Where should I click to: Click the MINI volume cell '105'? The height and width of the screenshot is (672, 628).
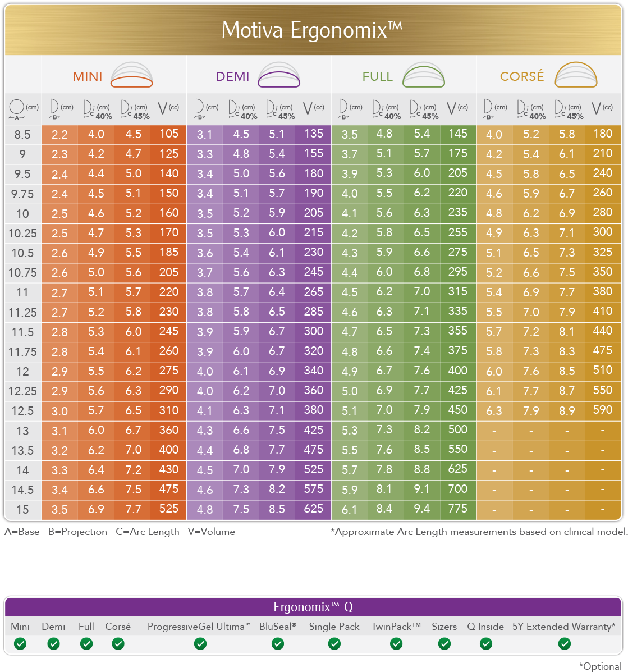click(x=169, y=134)
